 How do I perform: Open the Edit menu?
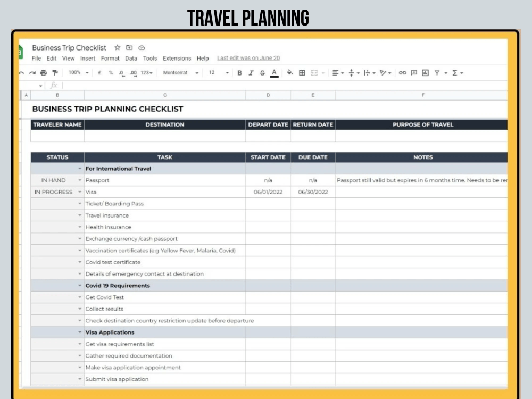pos(52,59)
